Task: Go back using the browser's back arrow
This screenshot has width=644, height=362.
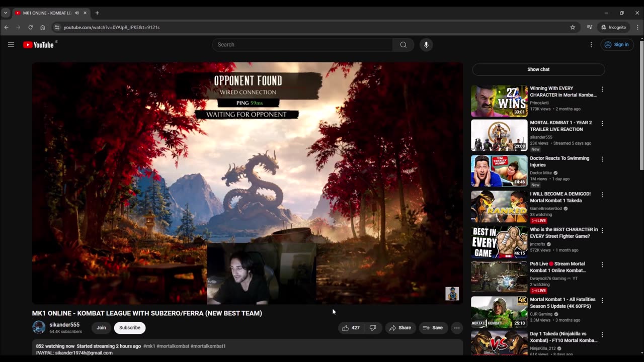Action: [7, 27]
